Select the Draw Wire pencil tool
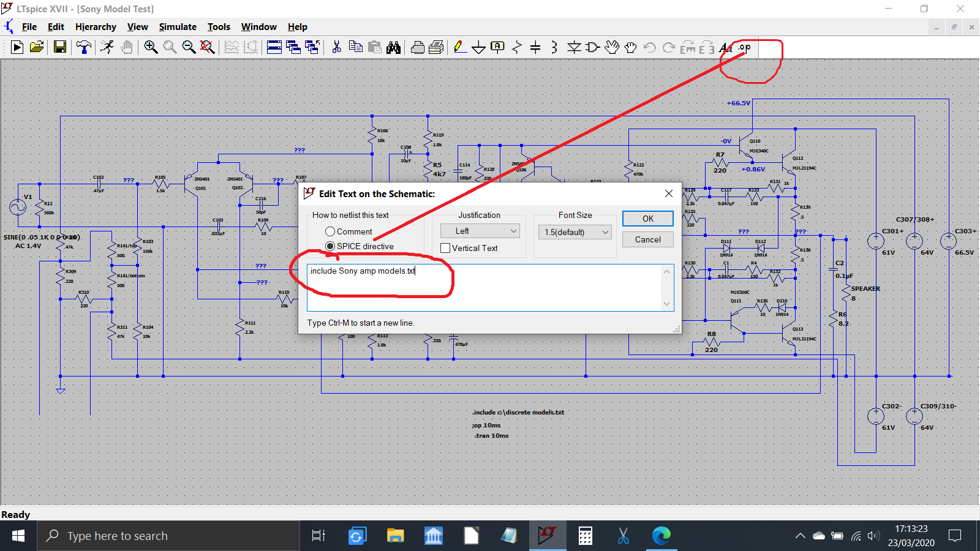 click(x=460, y=47)
